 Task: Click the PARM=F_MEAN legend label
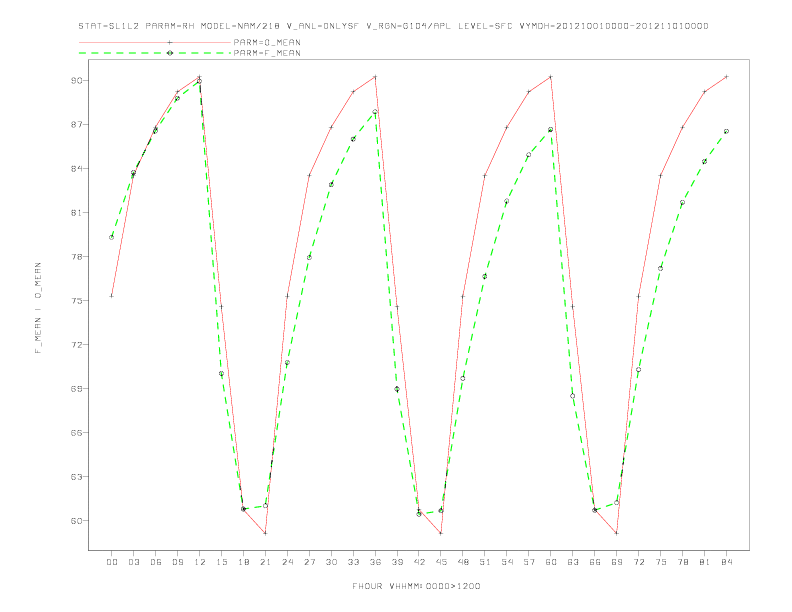267,53
